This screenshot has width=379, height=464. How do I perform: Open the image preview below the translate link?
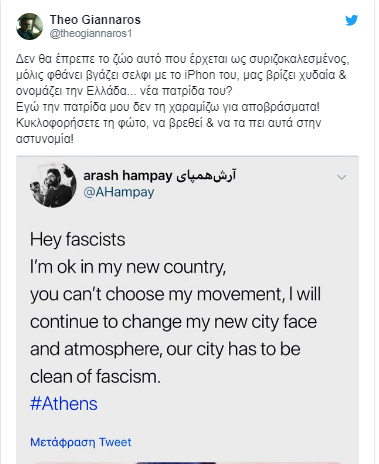coord(187,462)
